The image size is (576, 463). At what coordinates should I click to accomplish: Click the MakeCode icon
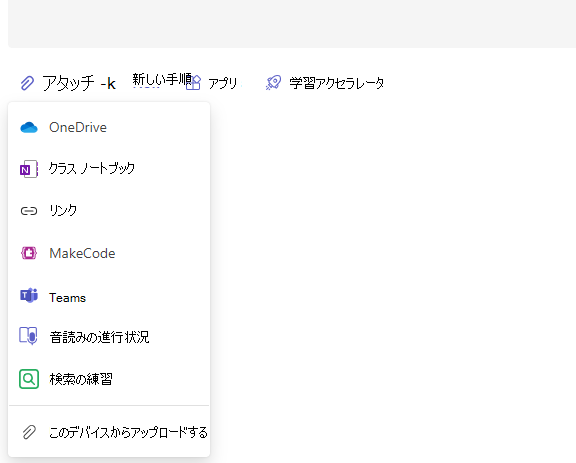29,253
